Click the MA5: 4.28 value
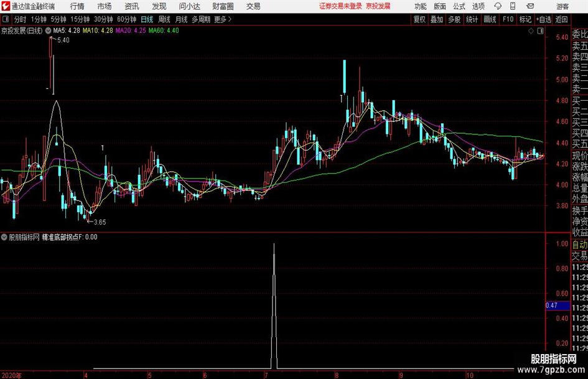The height and width of the screenshot is (379, 588). click(67, 30)
